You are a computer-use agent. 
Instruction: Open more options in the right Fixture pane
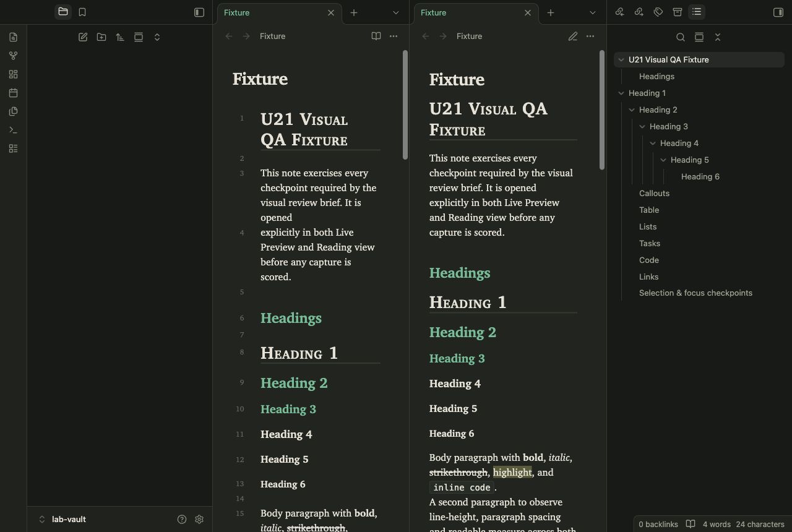pos(590,36)
